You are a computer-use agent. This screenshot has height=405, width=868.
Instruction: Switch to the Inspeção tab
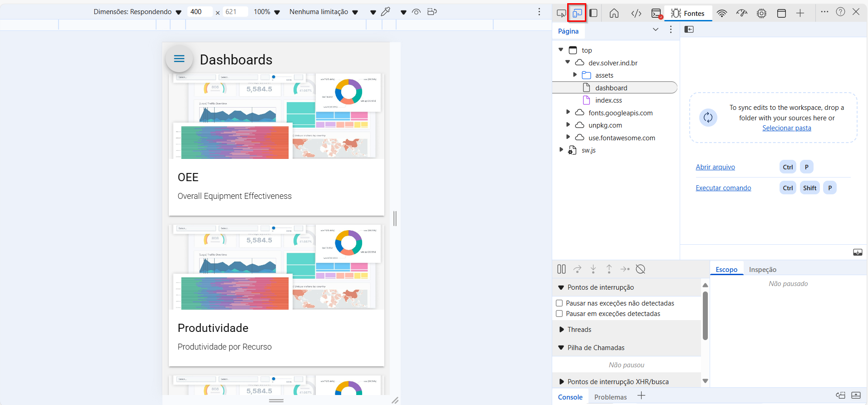(762, 269)
